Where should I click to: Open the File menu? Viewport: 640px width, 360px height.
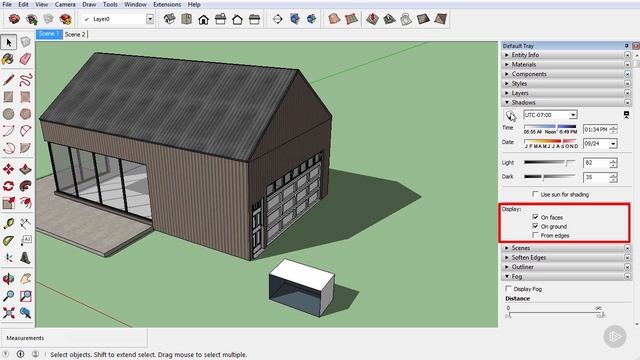pyautogui.click(x=7, y=4)
